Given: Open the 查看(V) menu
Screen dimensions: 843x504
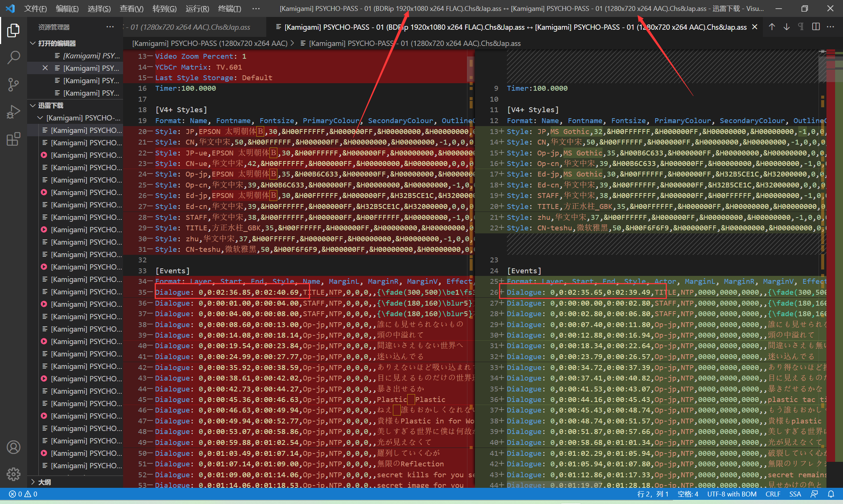Looking at the screenshot, I should [131, 8].
